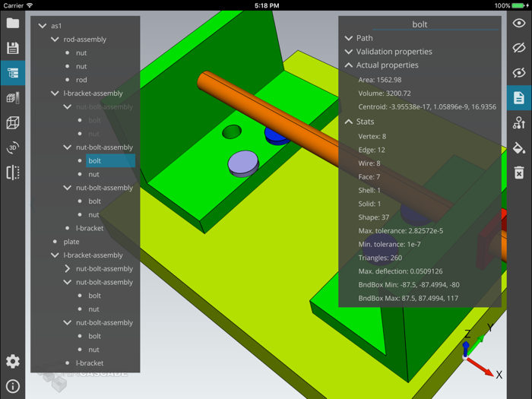The image size is (532, 399).
Task: Collapse the as1 root node
Action: click(x=43, y=26)
